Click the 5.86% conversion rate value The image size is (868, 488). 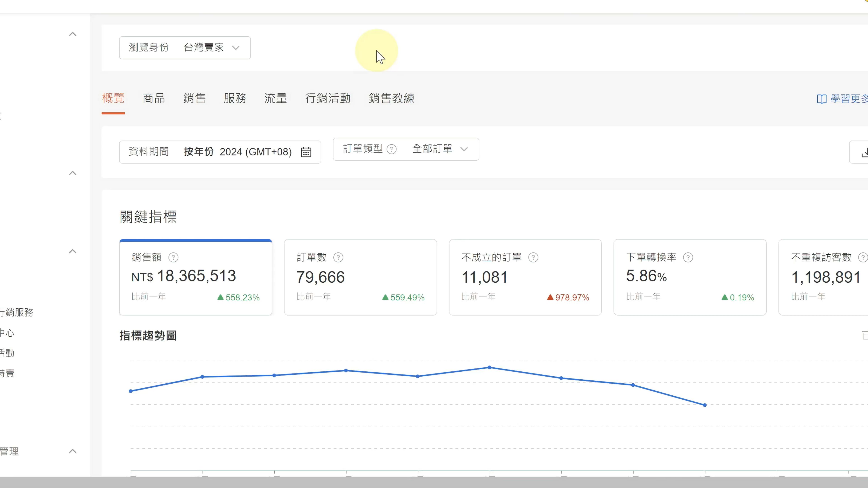pos(646,276)
